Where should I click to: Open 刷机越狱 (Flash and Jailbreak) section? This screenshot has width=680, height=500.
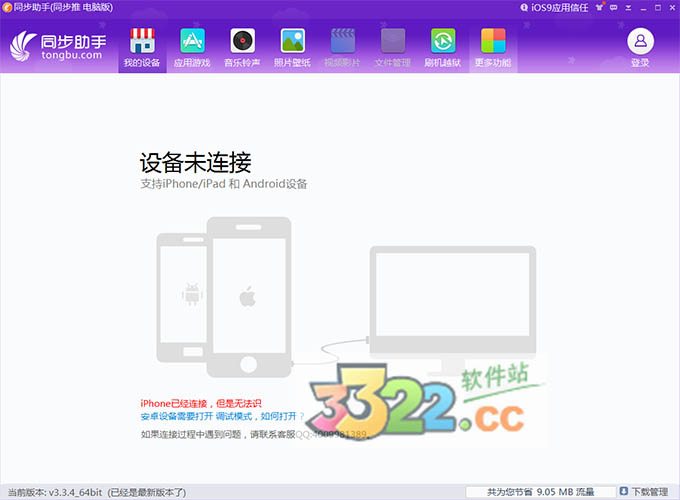tap(443, 47)
